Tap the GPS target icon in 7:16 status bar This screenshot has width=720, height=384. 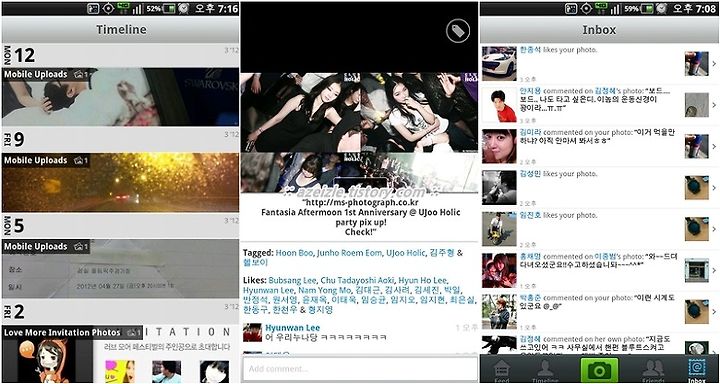[108, 8]
